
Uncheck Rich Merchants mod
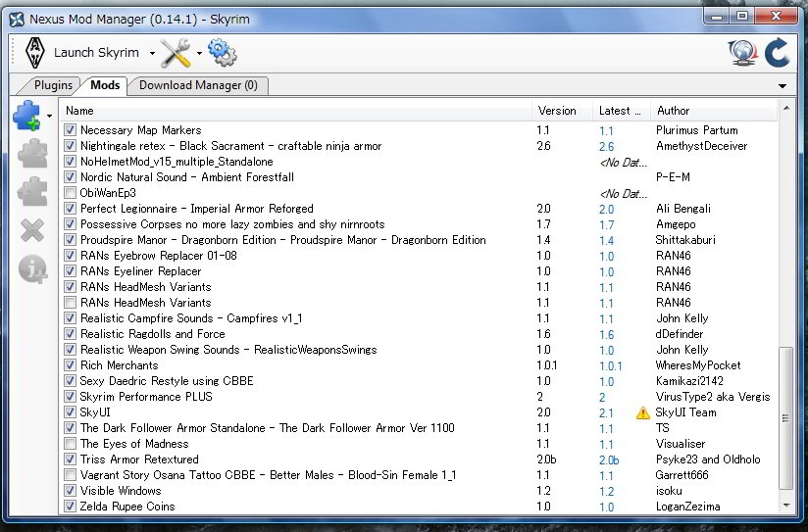pyautogui.click(x=70, y=365)
